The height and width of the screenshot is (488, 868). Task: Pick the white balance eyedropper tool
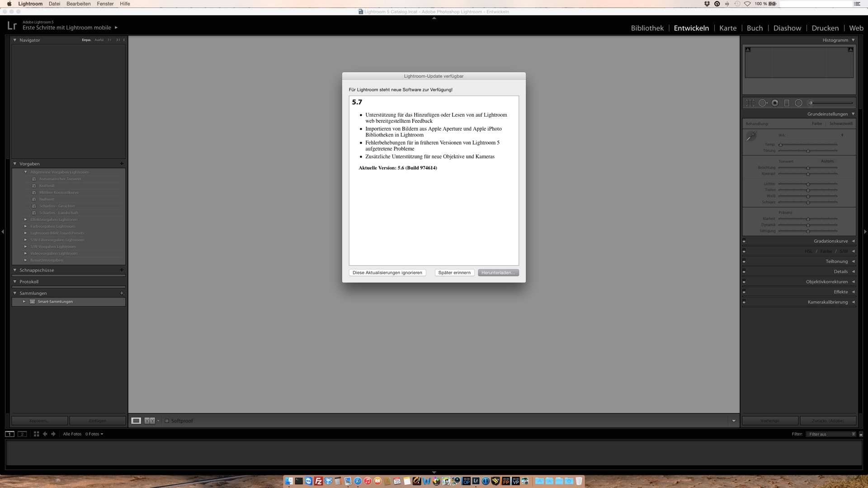(x=751, y=136)
